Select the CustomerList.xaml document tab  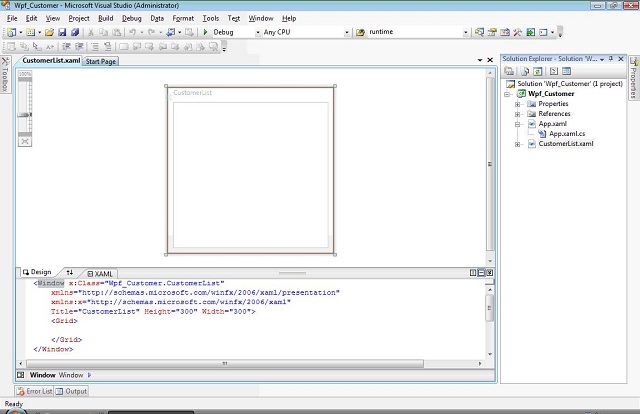coord(51,60)
